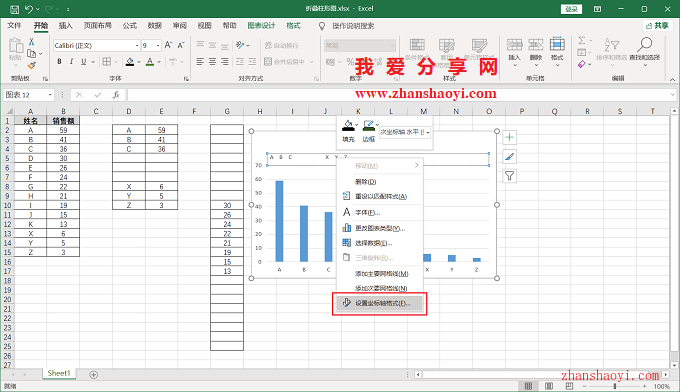
Task: Click the zoom out minus button
Action: click(584, 386)
